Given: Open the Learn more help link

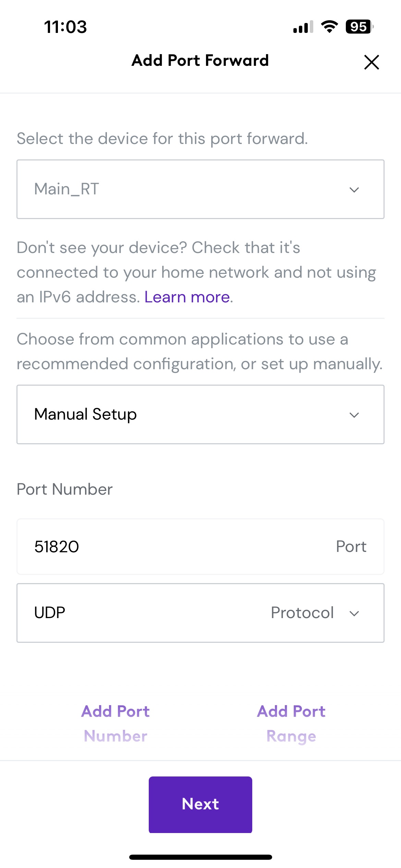Looking at the screenshot, I should click(188, 297).
